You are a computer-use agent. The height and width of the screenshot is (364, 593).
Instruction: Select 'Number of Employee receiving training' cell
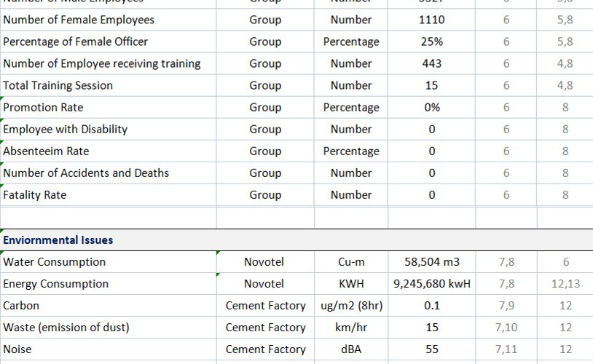(108, 63)
